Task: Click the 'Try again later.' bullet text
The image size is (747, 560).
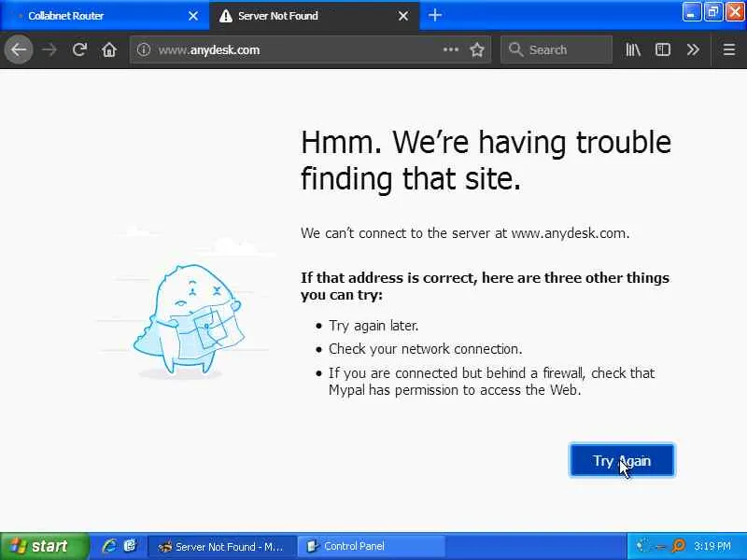Action: pyautogui.click(x=373, y=326)
